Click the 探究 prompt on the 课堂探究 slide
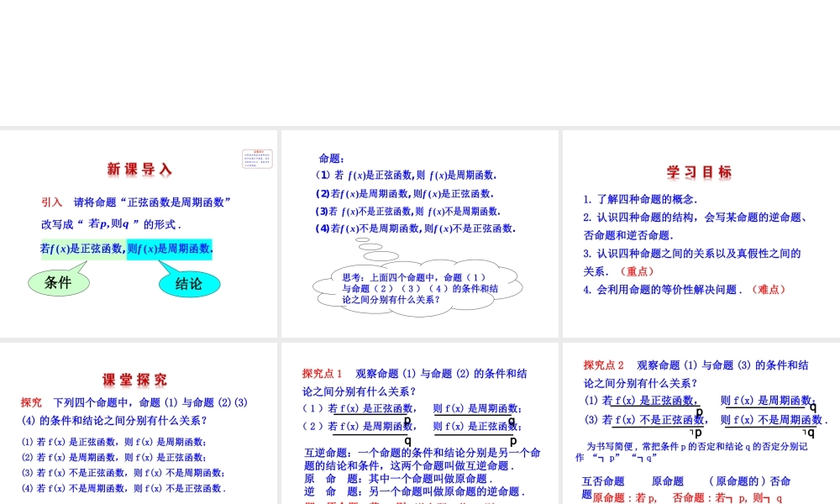 point(30,402)
